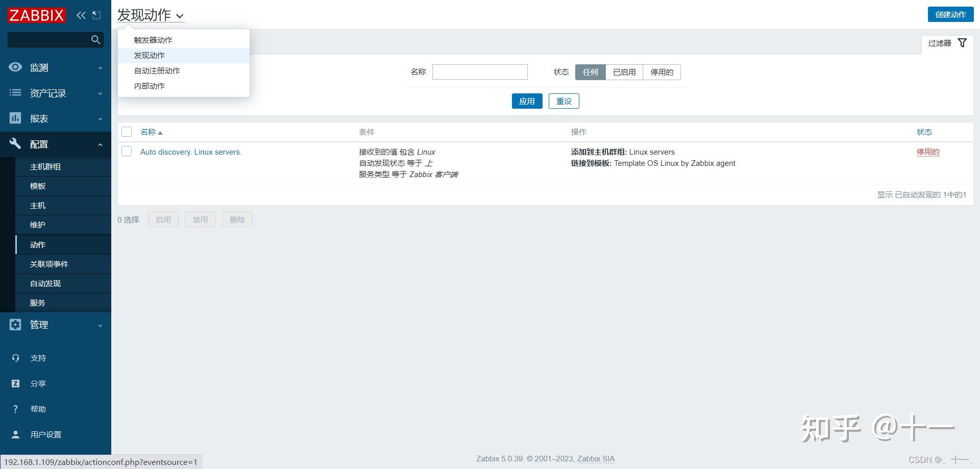This screenshot has width=980, height=469.
Task: Open the 报表 reports sidebar icon
Action: pos(14,118)
